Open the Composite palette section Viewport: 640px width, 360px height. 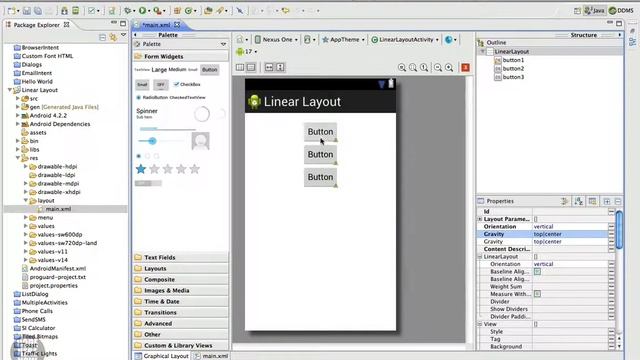[x=180, y=280]
